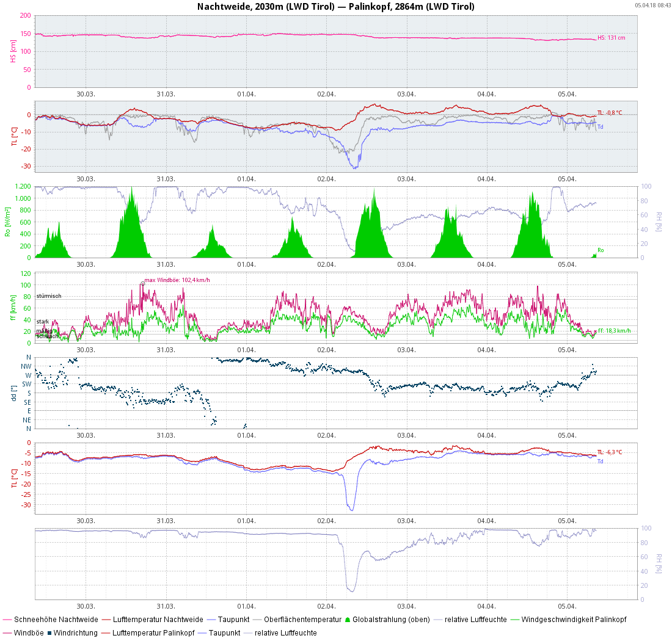Click the 'max Windböe: 102,4 km/h' annotation
Screen dimensions: 672x641
click(177, 280)
